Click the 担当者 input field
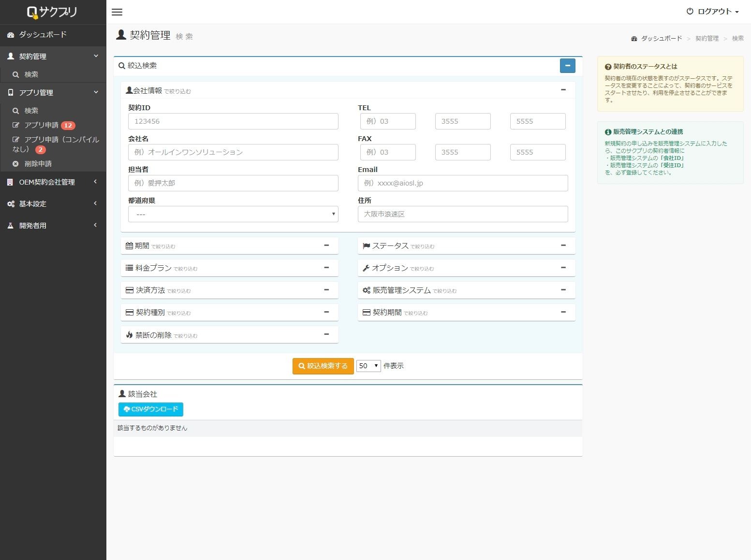 [x=233, y=183]
